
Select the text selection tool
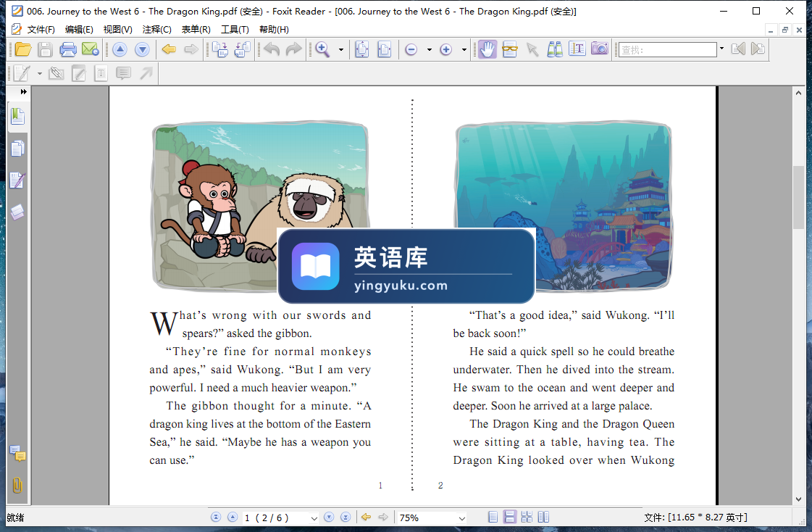[x=577, y=49]
